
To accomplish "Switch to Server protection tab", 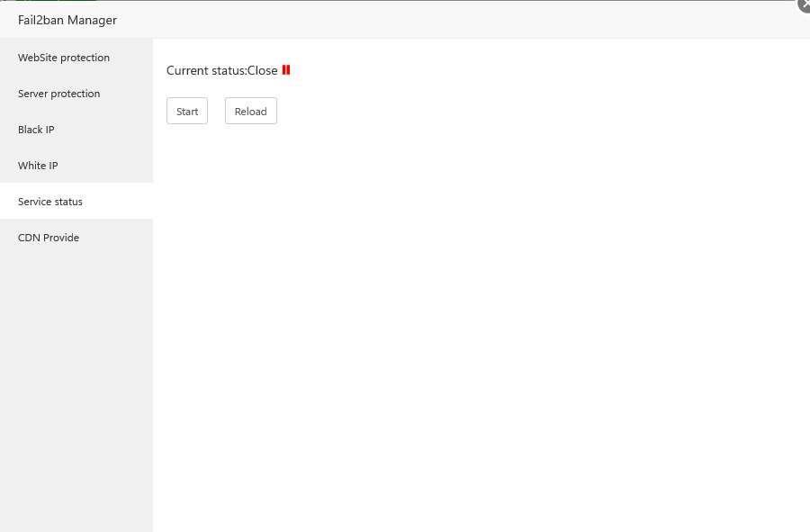I will pos(76,94).
